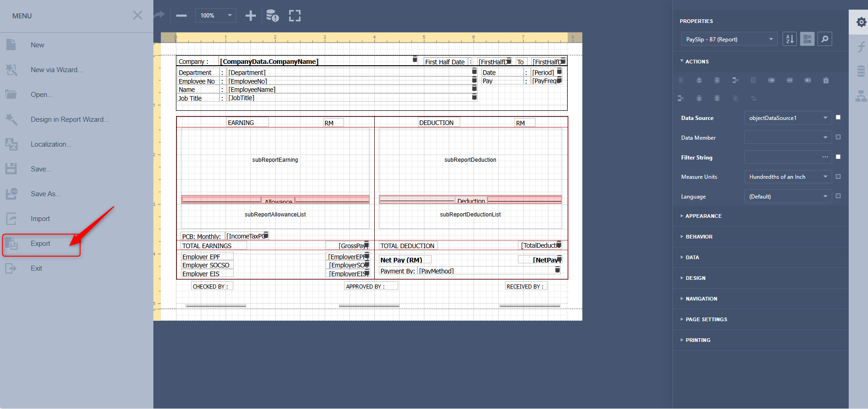Click the Language property marker square
This screenshot has height=409, width=868.
pos(838,196)
